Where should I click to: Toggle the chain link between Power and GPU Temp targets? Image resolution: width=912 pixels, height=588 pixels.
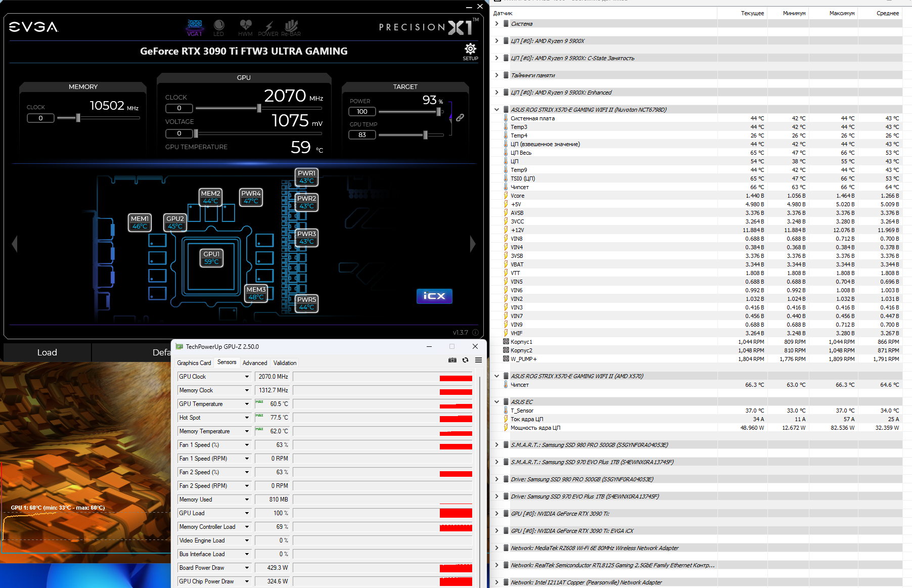[460, 117]
